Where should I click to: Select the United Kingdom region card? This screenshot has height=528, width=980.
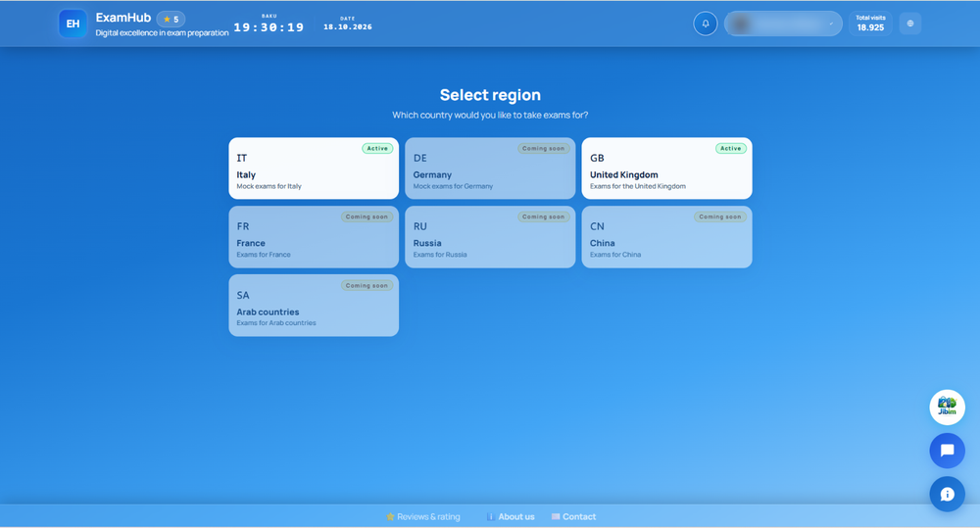pos(666,168)
